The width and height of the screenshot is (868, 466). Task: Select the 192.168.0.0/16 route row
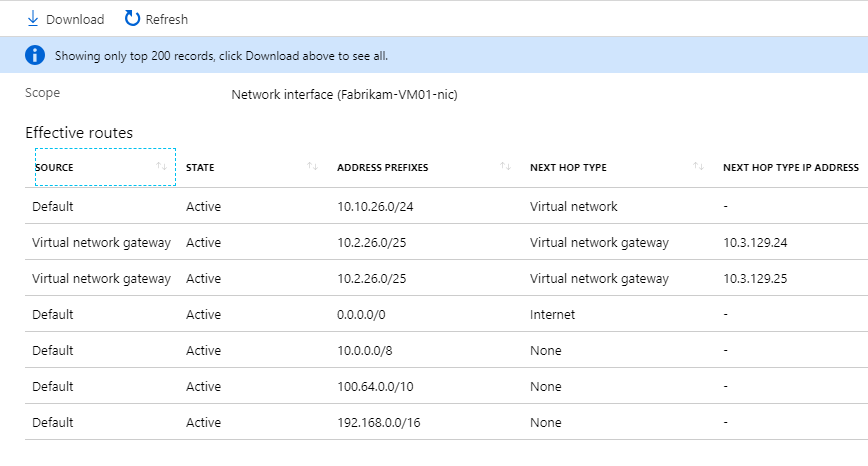[379, 422]
